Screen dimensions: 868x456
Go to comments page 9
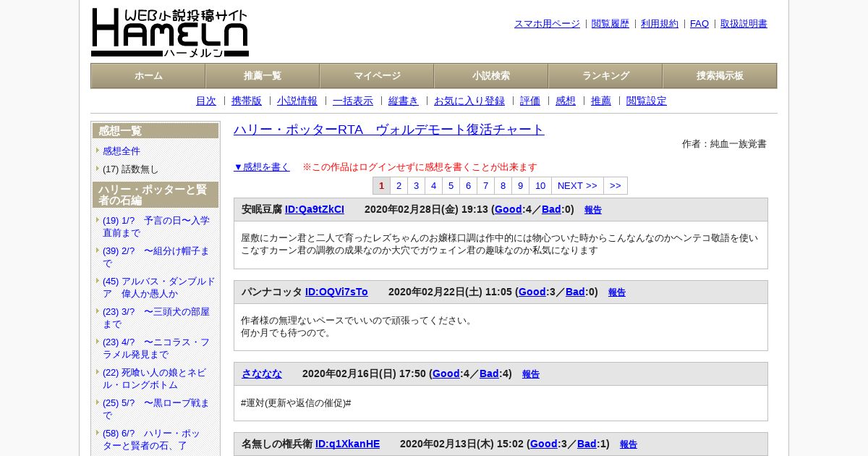coord(520,186)
